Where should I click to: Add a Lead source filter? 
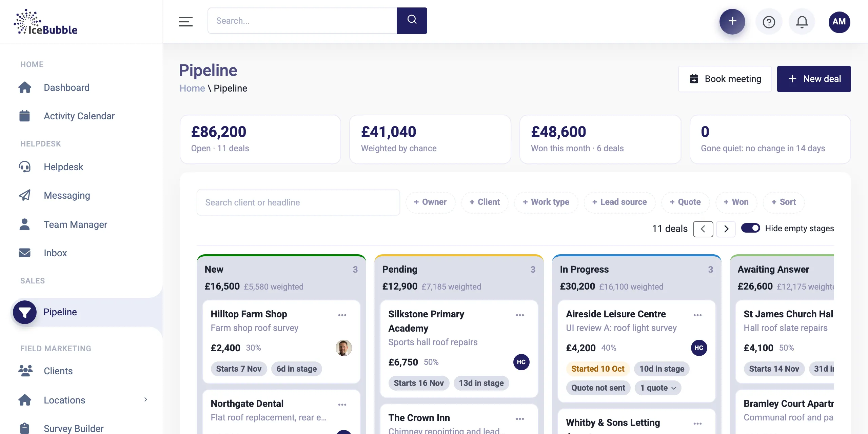point(619,202)
